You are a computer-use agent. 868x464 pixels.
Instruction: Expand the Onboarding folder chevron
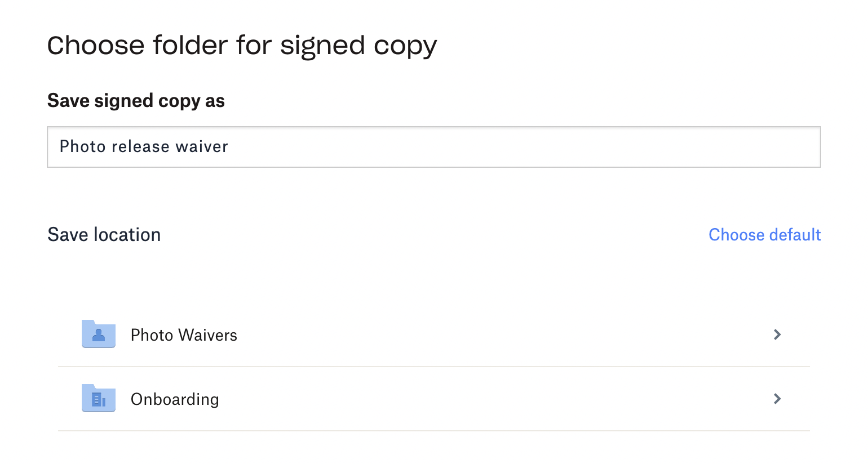777,399
